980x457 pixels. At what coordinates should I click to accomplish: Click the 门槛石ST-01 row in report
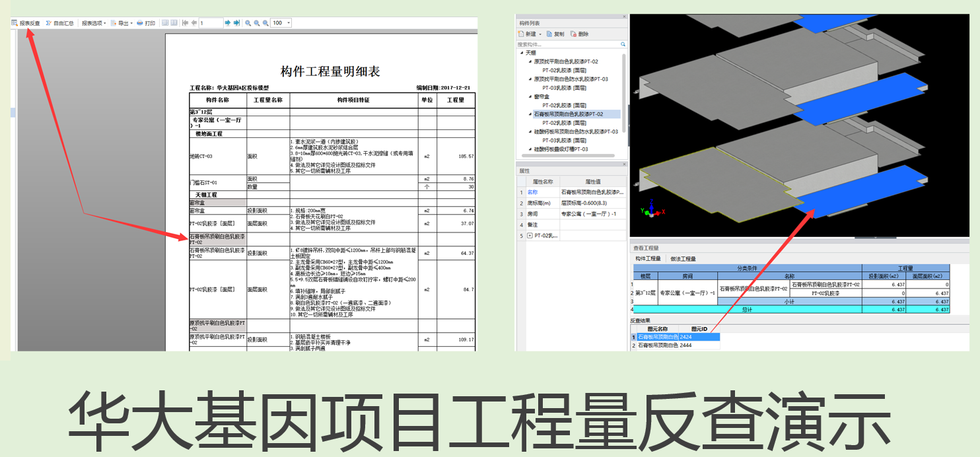point(332,183)
